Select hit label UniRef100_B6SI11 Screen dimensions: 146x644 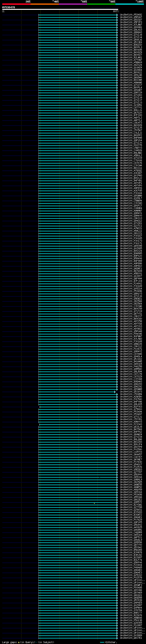pyautogui.click(x=131, y=168)
